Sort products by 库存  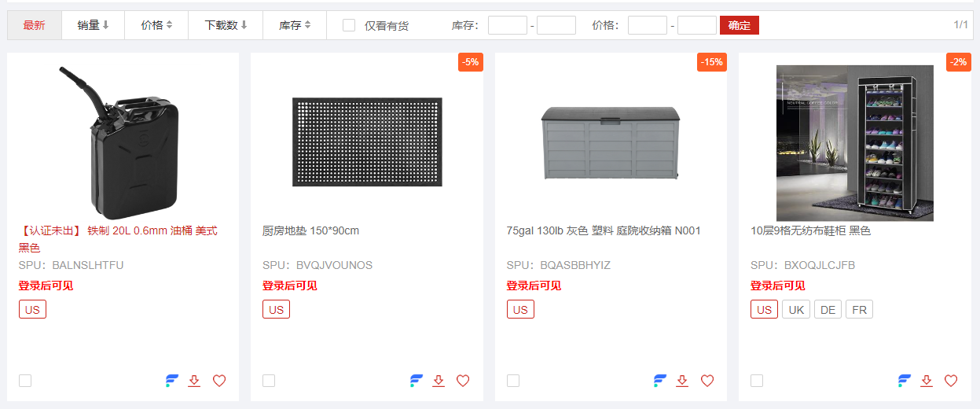coord(295,25)
